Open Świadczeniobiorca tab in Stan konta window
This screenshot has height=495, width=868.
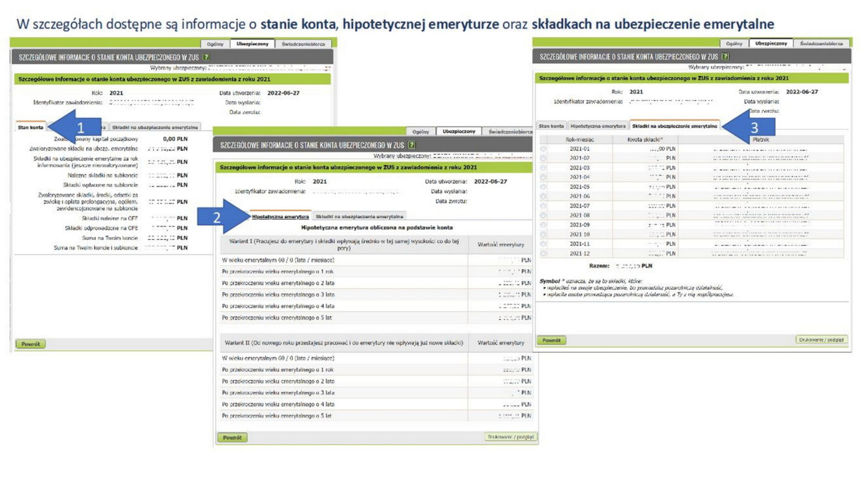pyautogui.click(x=304, y=44)
